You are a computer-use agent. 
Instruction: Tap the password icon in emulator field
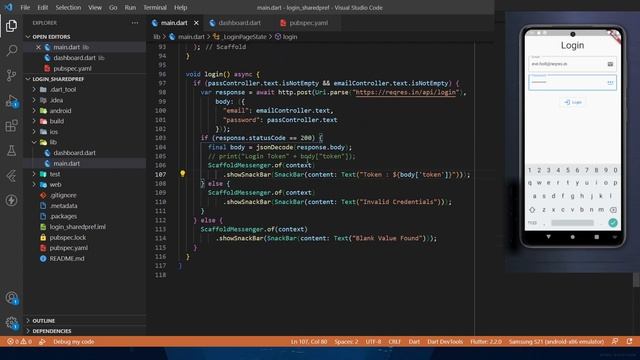[x=610, y=82]
